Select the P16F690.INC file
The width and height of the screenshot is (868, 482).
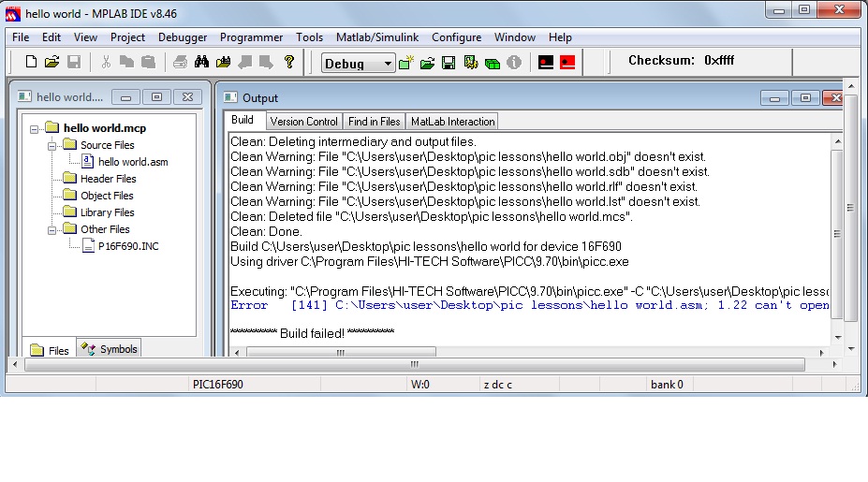pos(128,246)
